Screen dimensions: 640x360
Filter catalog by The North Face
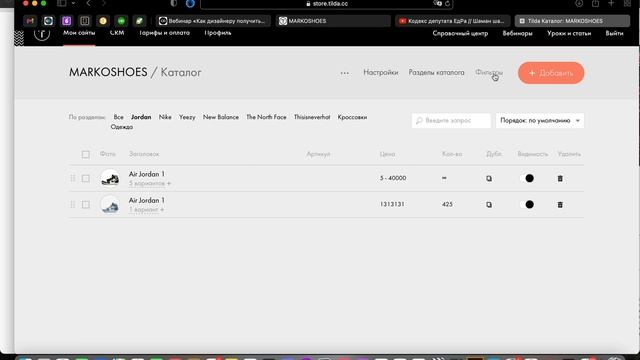(x=266, y=117)
